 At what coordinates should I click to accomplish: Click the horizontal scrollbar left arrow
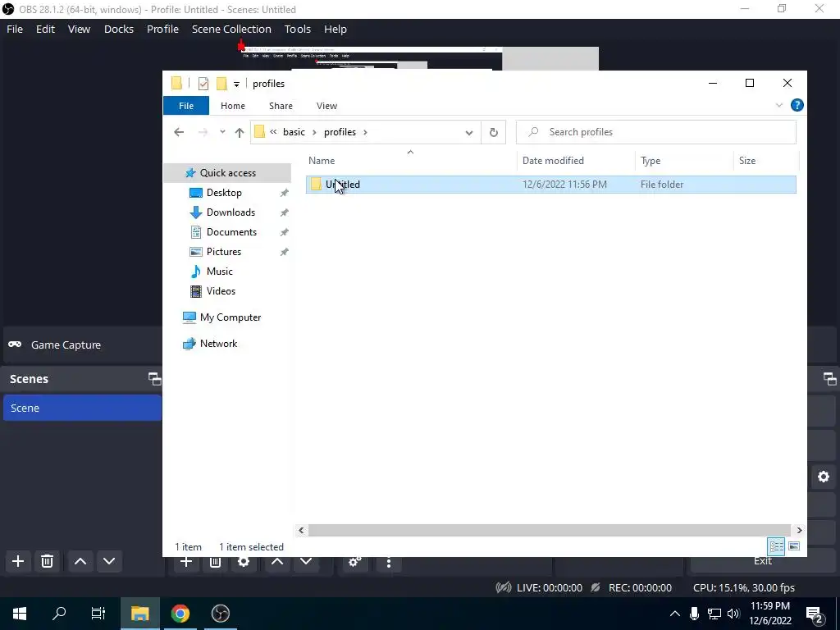click(x=301, y=531)
